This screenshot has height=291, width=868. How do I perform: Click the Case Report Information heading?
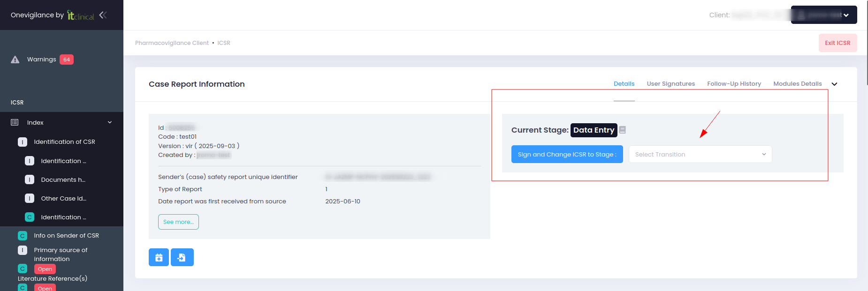point(197,84)
